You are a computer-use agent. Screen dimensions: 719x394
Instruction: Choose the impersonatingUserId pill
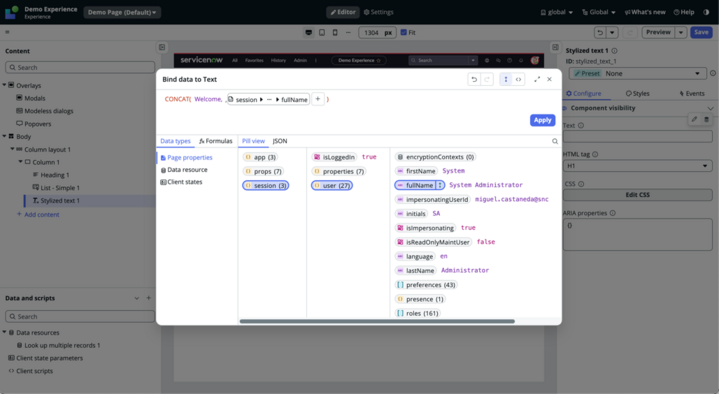[432, 200]
